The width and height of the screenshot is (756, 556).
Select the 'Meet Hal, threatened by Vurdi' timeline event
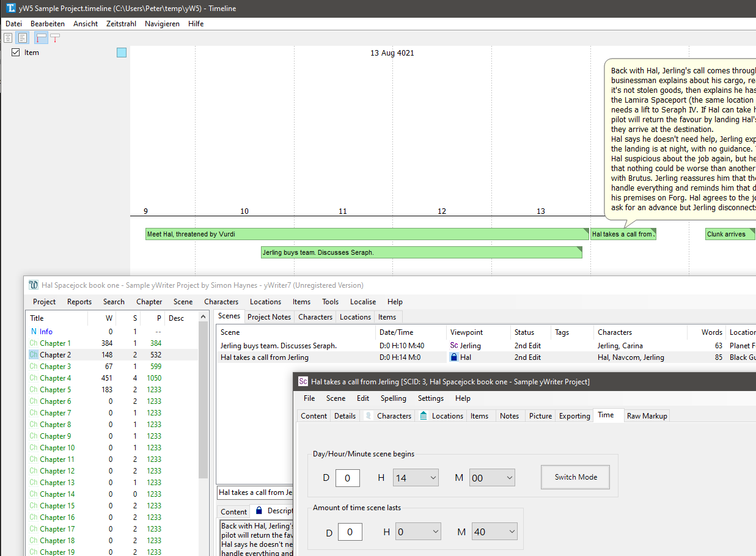[x=367, y=234]
